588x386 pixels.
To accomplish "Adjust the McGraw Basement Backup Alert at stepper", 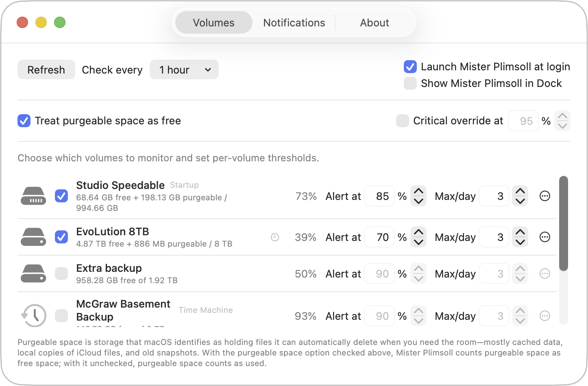I will [x=418, y=316].
